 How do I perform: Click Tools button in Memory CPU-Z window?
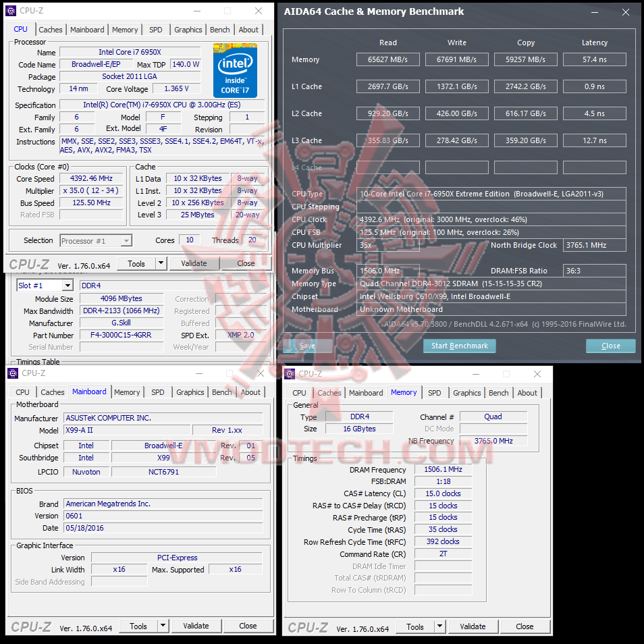[415, 626]
